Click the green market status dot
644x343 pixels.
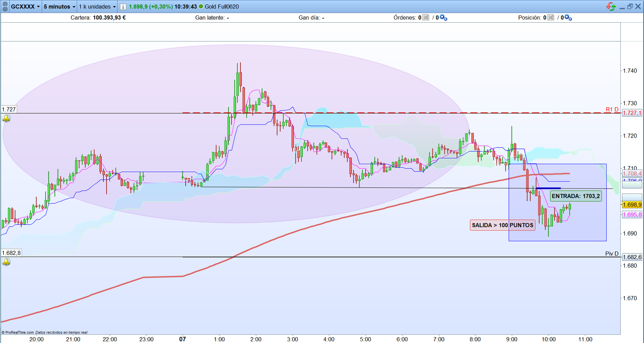(x=201, y=7)
